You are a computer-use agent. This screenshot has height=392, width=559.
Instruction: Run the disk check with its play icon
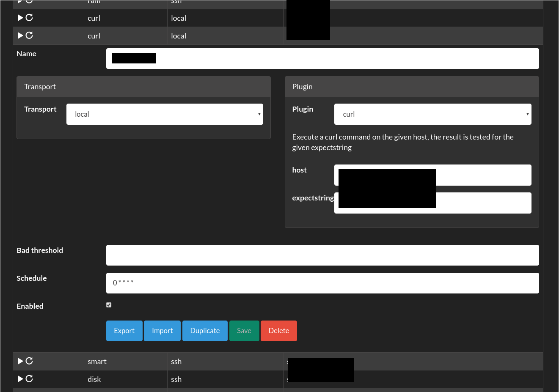[x=20, y=379]
